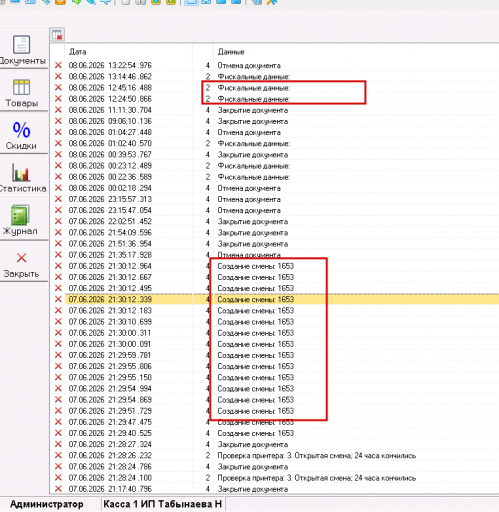Screen dimensions: 499x512
Task: Open the Товары section in sidebar
Action: [22, 93]
